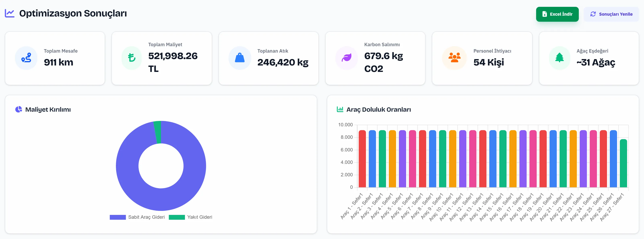This screenshot has height=239, width=644.
Task: Click the Maliyet Kırılımı title
Action: [48, 109]
